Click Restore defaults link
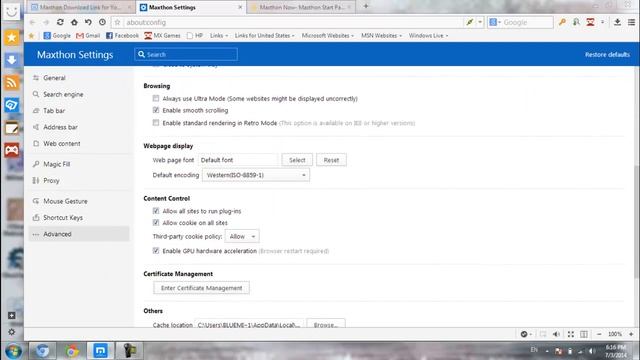This screenshot has width=640, height=360. pyautogui.click(x=607, y=54)
